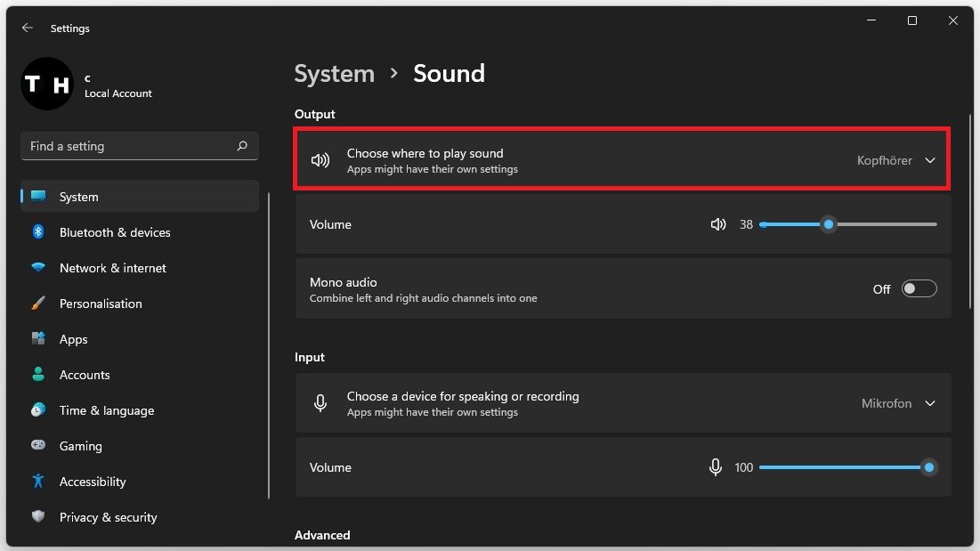The width and height of the screenshot is (980, 551).
Task: Open Apps settings in sidebar
Action: pos(73,339)
